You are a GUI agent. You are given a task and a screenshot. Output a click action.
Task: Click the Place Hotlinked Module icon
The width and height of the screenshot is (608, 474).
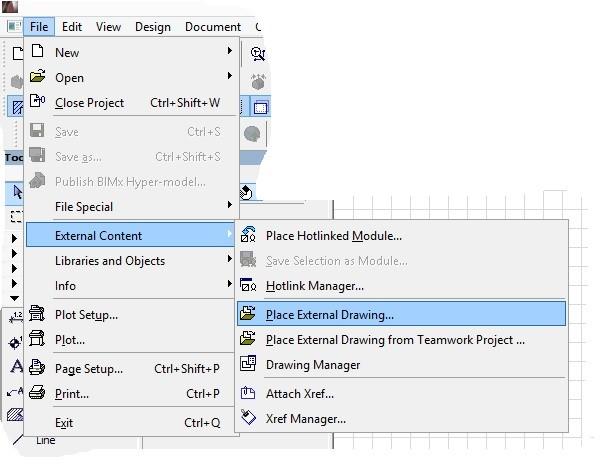click(x=248, y=236)
